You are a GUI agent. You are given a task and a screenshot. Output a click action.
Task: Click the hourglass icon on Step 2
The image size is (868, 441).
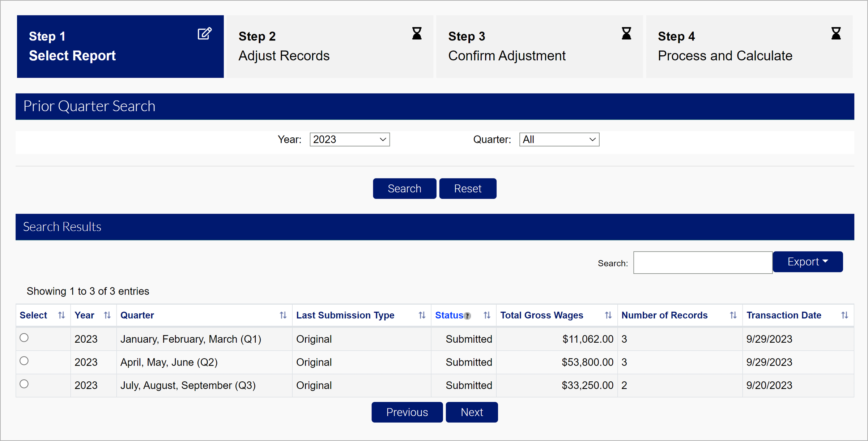tap(417, 34)
